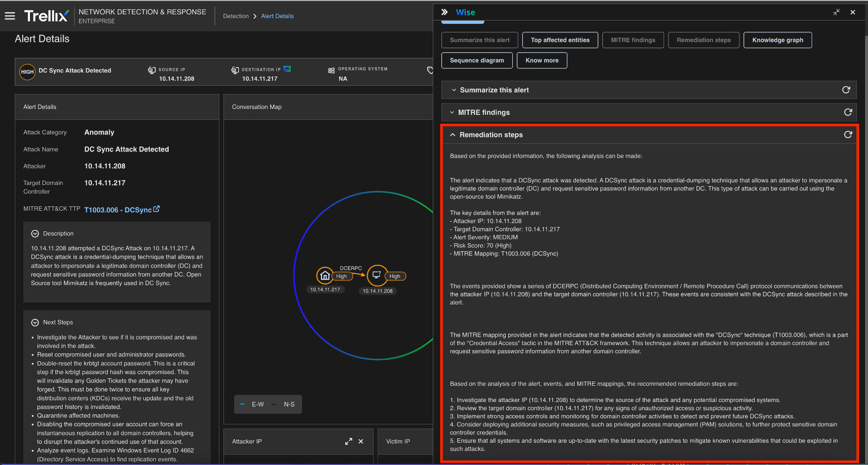Screen dimensions: 868x465
Task: Shrink the Wise panel using minimize arrows
Action: tap(836, 12)
